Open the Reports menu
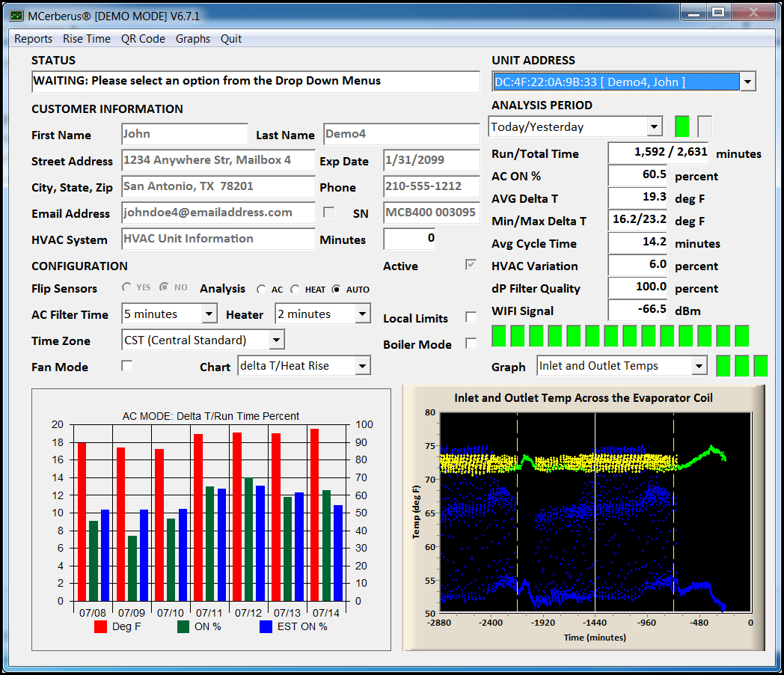 [x=34, y=39]
